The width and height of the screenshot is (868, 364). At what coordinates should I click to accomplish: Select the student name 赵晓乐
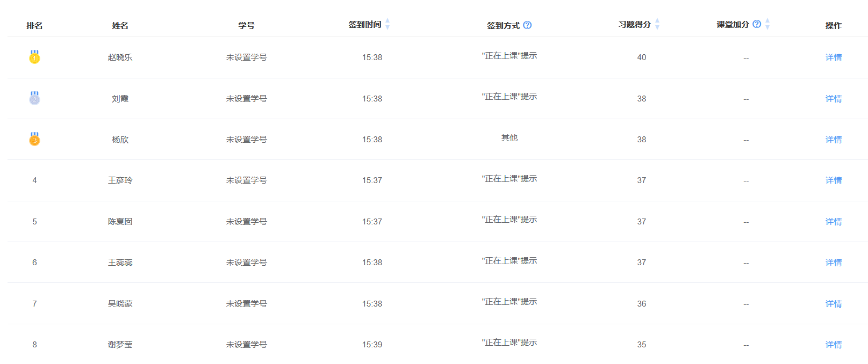pos(120,57)
